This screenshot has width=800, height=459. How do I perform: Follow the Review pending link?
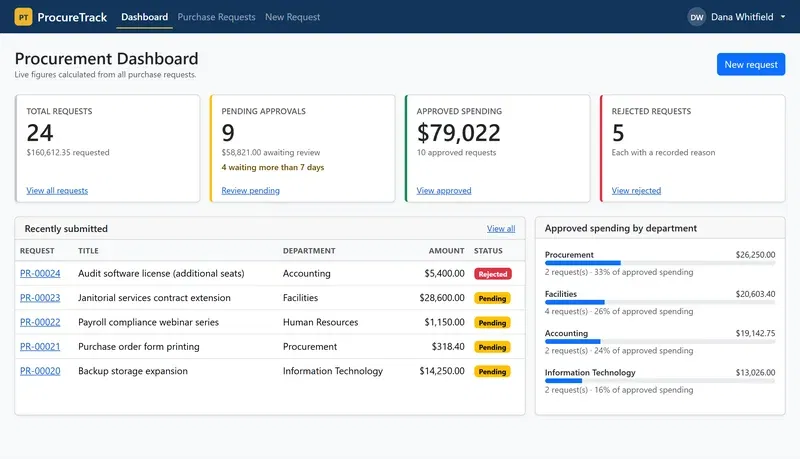(251, 190)
